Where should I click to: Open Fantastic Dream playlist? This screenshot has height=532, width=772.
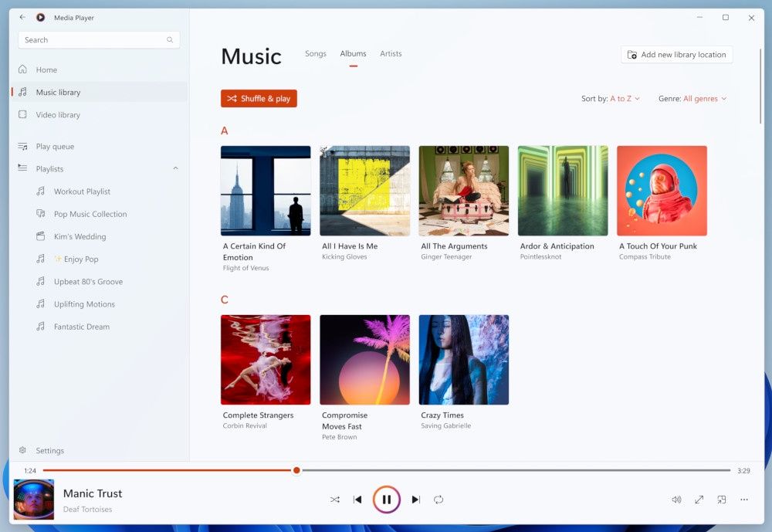click(99, 327)
